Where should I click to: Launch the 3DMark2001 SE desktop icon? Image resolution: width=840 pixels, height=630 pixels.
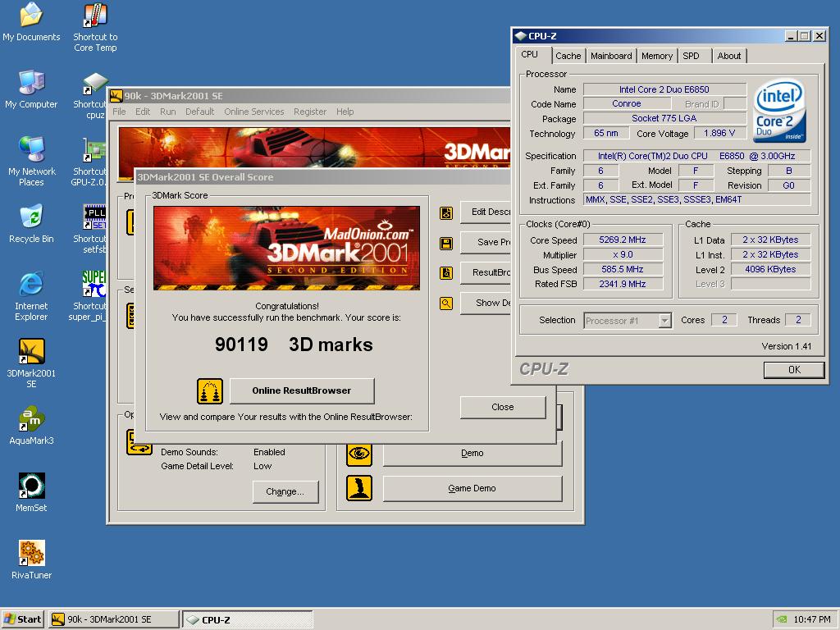[31, 363]
